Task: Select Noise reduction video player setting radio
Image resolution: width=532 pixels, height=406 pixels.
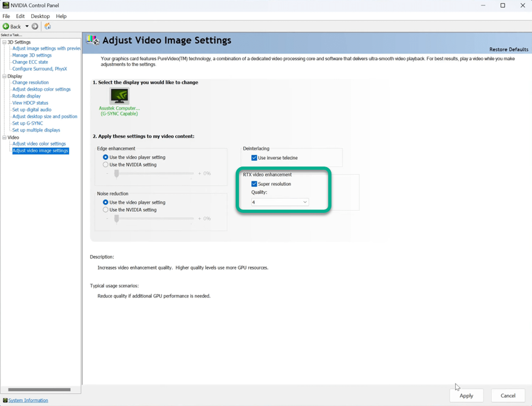Action: coord(105,202)
